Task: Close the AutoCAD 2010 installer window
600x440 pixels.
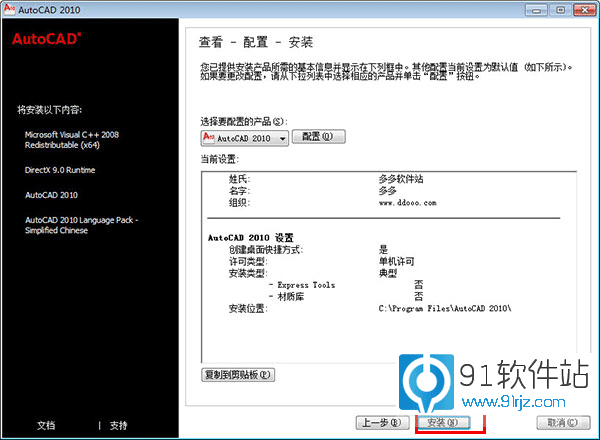Action: tap(582, 9)
